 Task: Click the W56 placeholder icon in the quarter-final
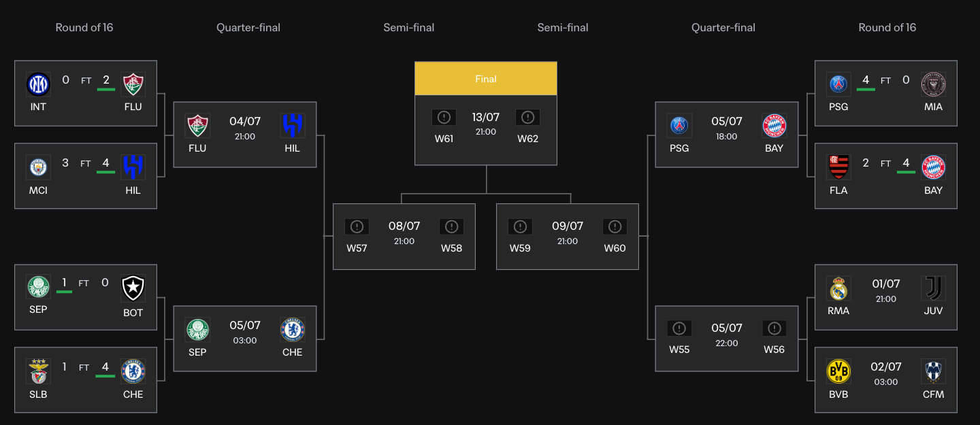(774, 328)
